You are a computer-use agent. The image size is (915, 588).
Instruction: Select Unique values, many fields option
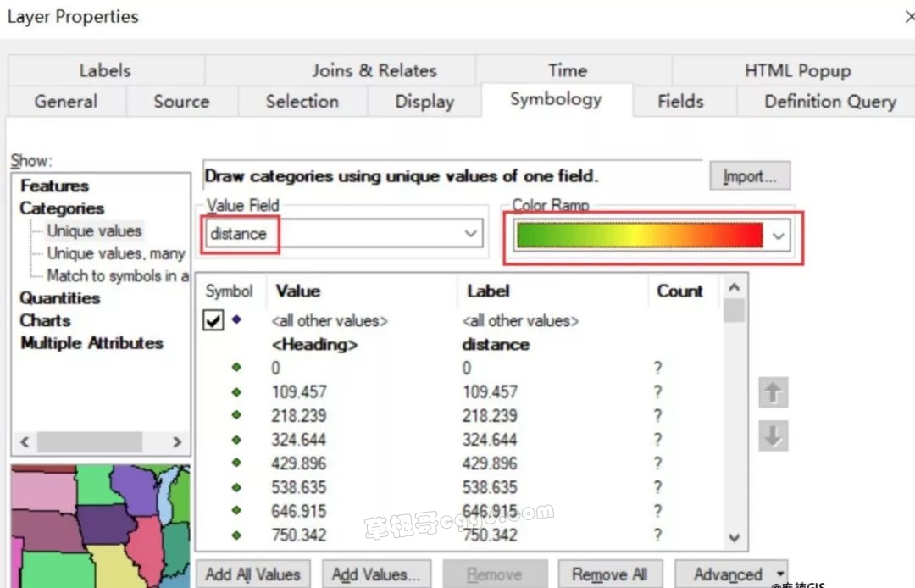tap(115, 253)
